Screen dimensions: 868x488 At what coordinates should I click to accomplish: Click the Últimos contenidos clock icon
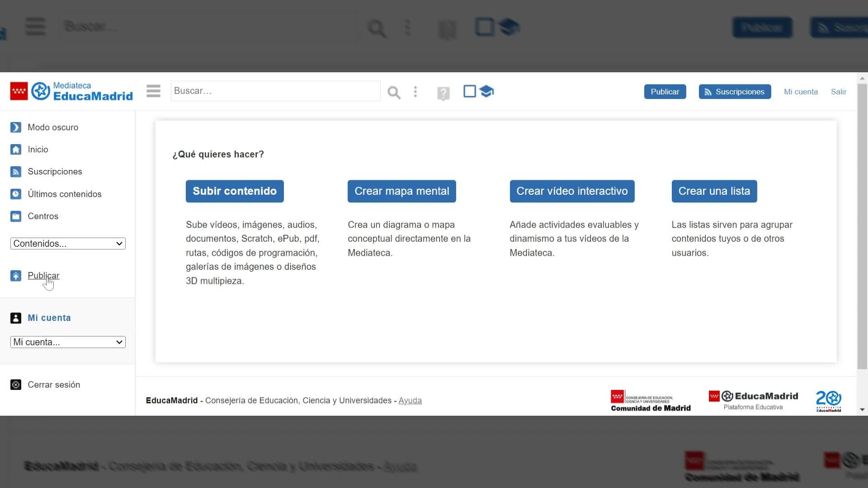point(16,194)
